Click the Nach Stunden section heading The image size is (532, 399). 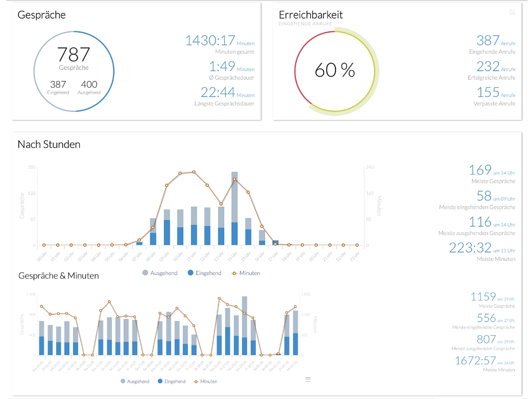point(49,144)
